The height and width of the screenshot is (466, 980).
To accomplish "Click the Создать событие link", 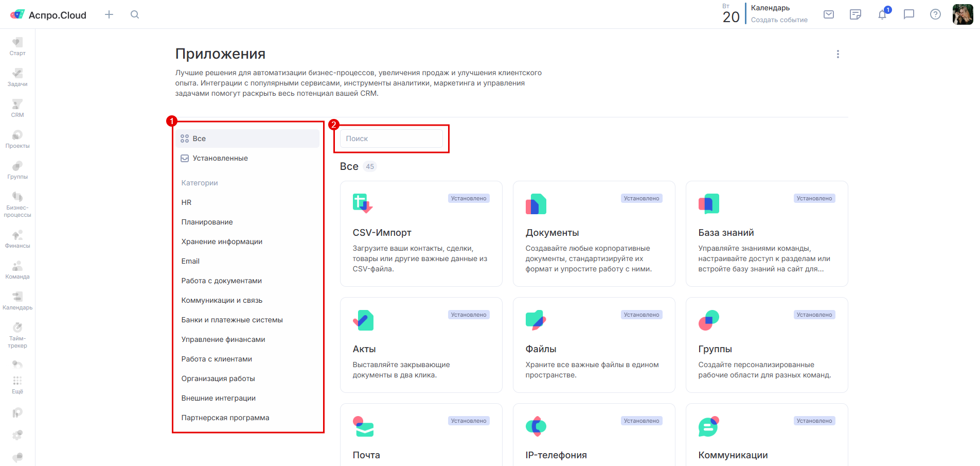I will [x=779, y=20].
